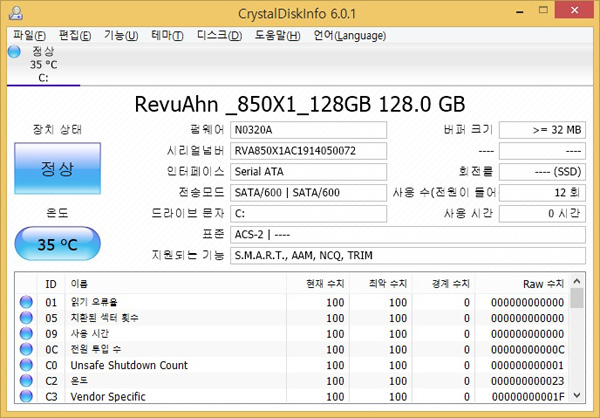Click raw value 00000000001F
Screen dimensions: 600x418
coord(527,397)
